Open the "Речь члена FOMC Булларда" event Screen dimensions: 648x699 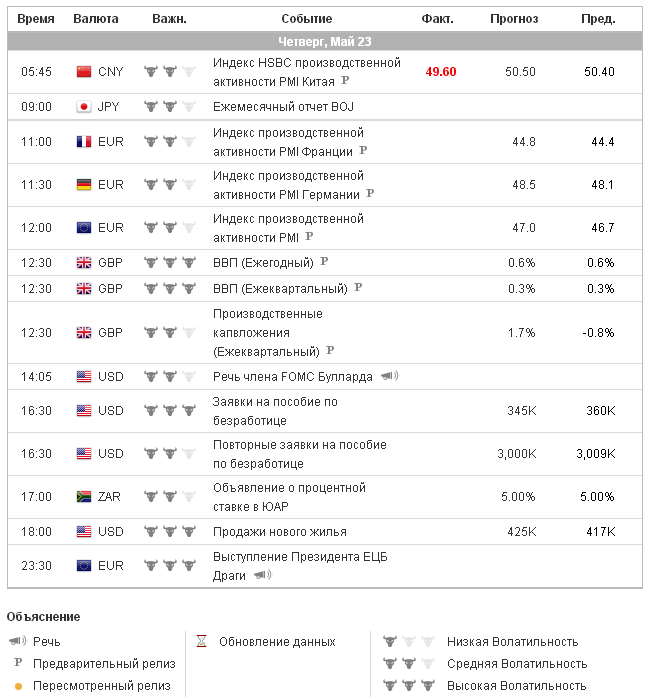292,377
